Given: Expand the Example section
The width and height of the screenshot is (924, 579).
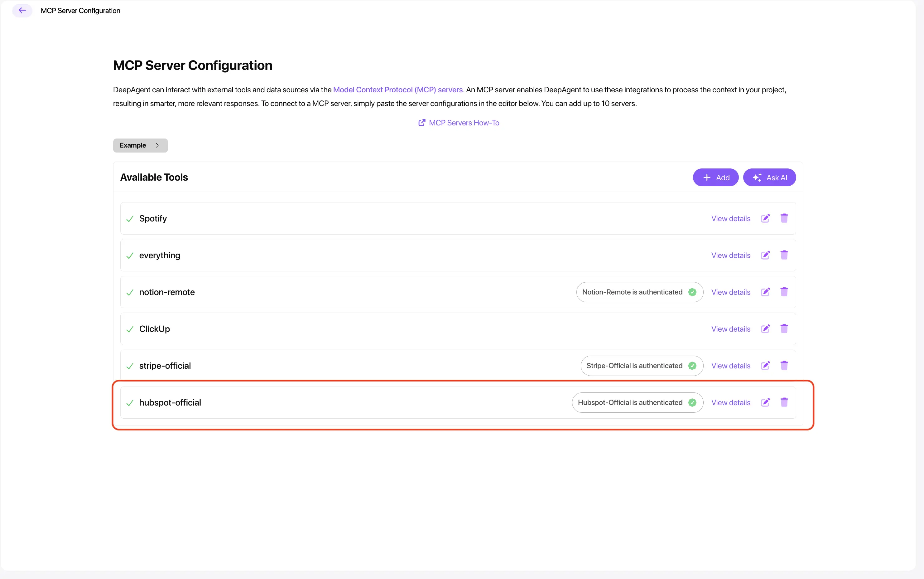Looking at the screenshot, I should 140,145.
